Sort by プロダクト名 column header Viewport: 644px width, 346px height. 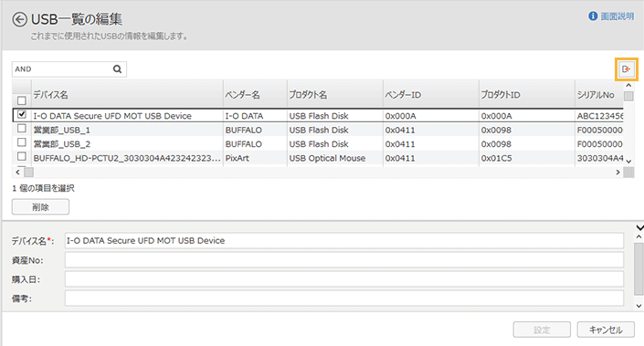click(x=335, y=95)
